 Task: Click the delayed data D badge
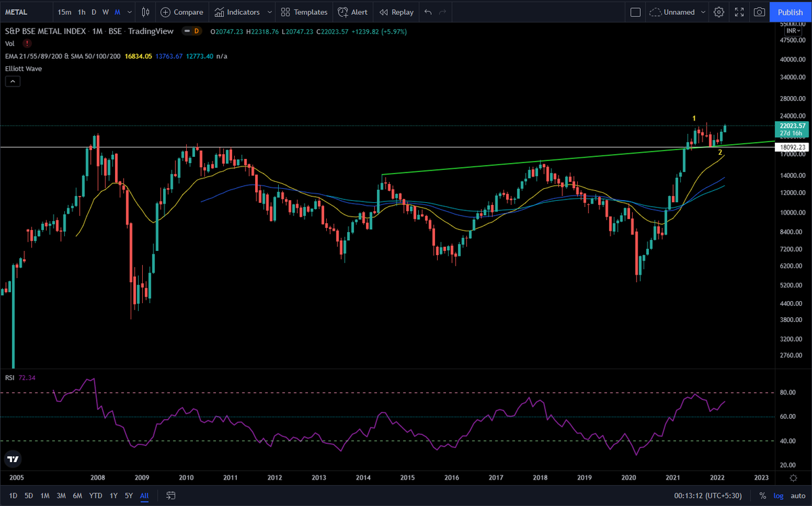point(197,31)
